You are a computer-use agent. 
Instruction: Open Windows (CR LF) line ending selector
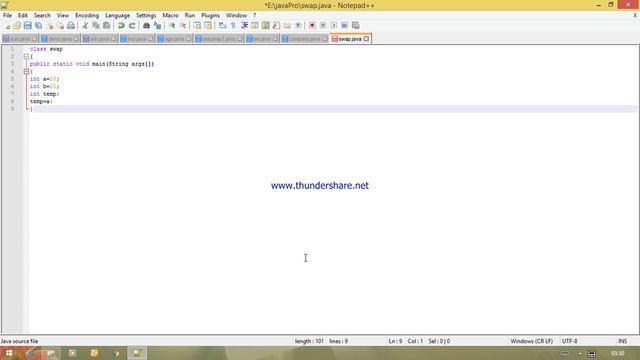(531, 341)
